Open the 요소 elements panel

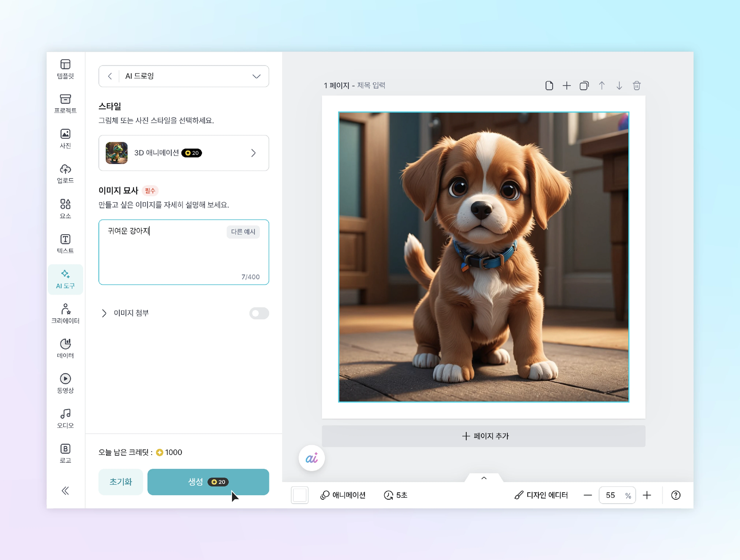pos(65,209)
